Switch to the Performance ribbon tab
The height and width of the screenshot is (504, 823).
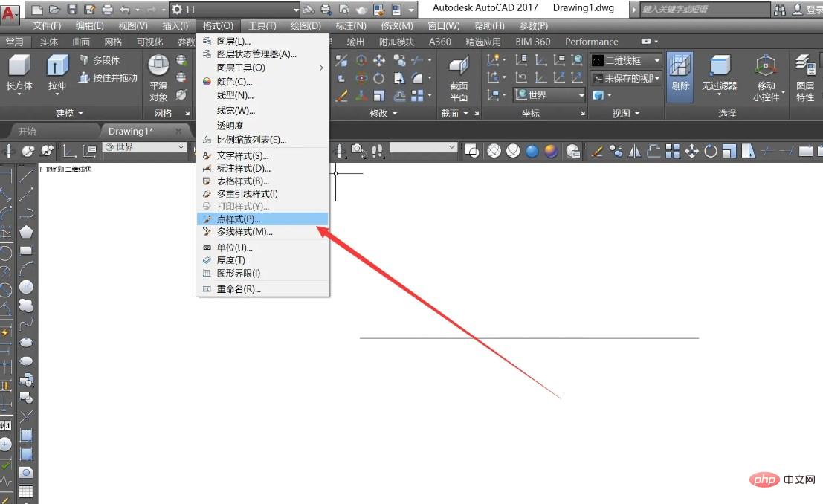click(x=592, y=42)
